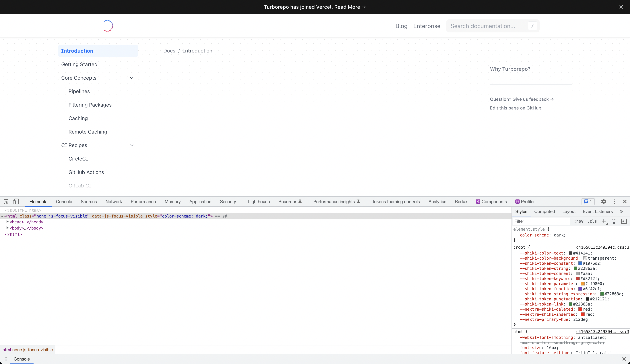Open DevTools settings gear
Image resolution: width=630 pixels, height=364 pixels.
click(x=604, y=202)
